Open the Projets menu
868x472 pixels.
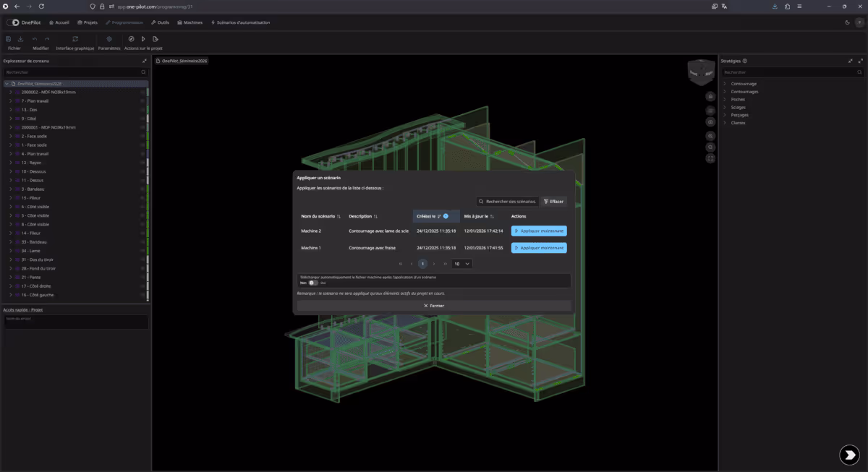pyautogui.click(x=87, y=22)
